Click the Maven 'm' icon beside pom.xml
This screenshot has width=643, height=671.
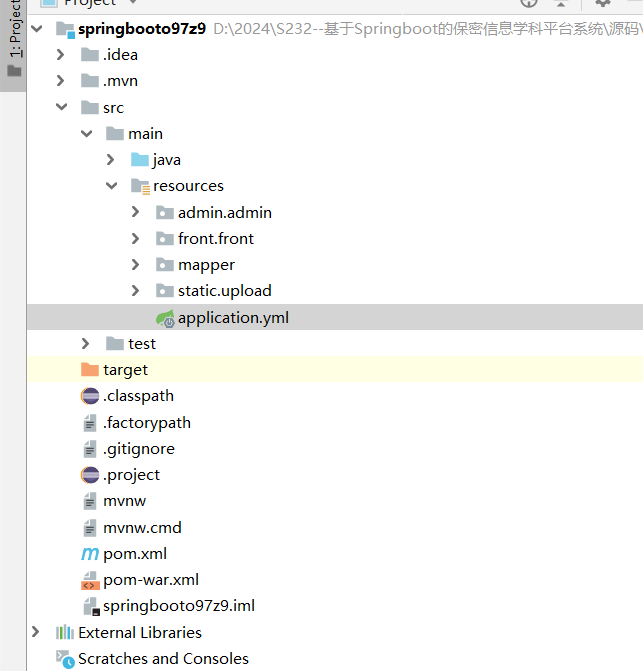89,554
